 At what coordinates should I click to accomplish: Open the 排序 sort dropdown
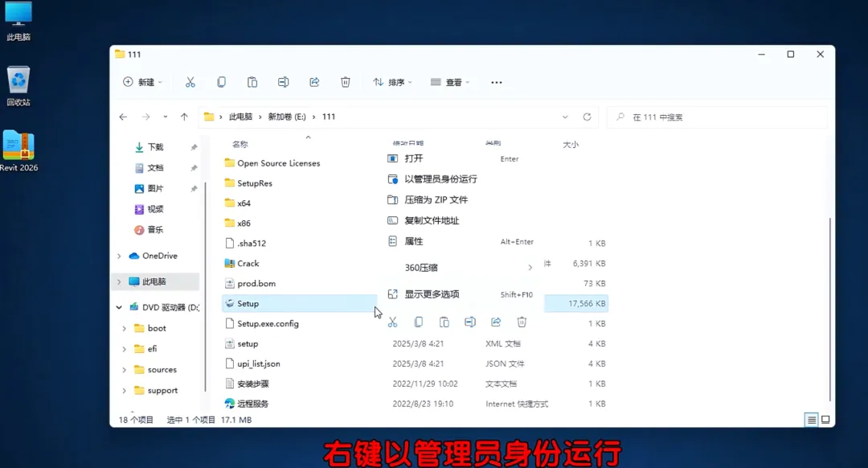pyautogui.click(x=392, y=82)
